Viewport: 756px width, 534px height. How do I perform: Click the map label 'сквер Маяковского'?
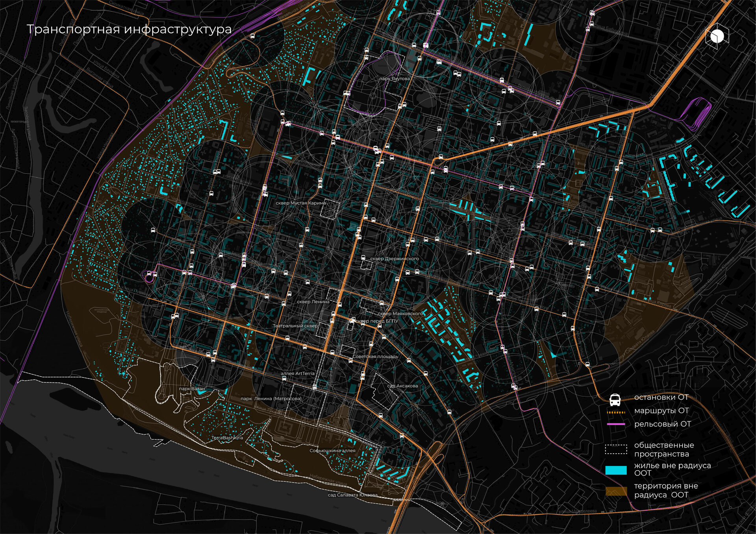tap(400, 314)
